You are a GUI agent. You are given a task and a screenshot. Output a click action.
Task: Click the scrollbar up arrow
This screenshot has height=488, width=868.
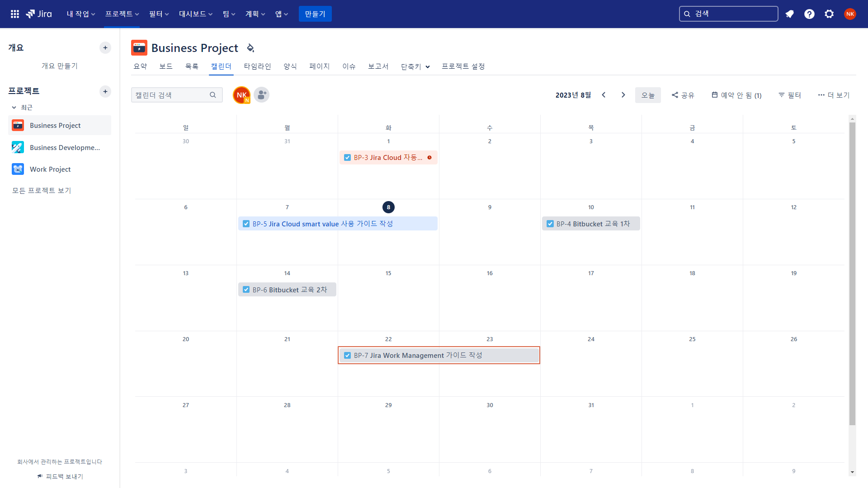pyautogui.click(x=852, y=119)
